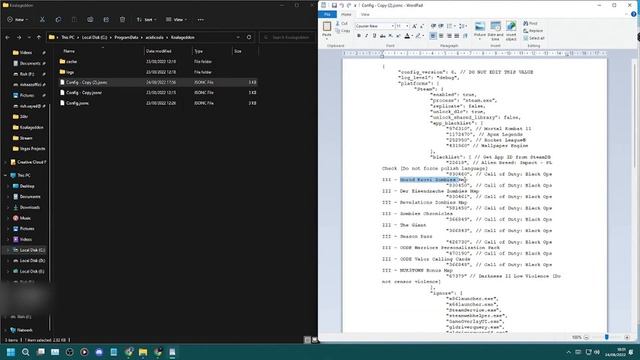Open the address bar history dropdown in File Explorer
Screen dimensions: 640x360
click(x=238, y=37)
